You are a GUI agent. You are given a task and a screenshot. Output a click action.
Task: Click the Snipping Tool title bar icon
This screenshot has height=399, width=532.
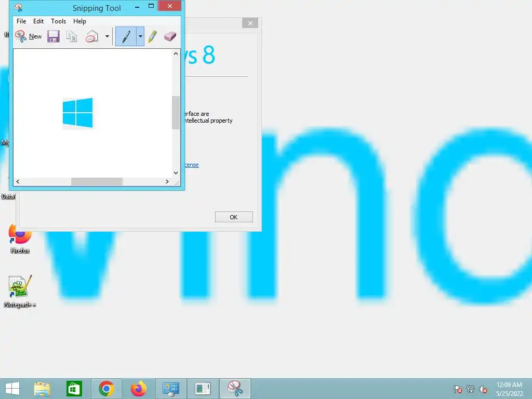click(x=18, y=7)
